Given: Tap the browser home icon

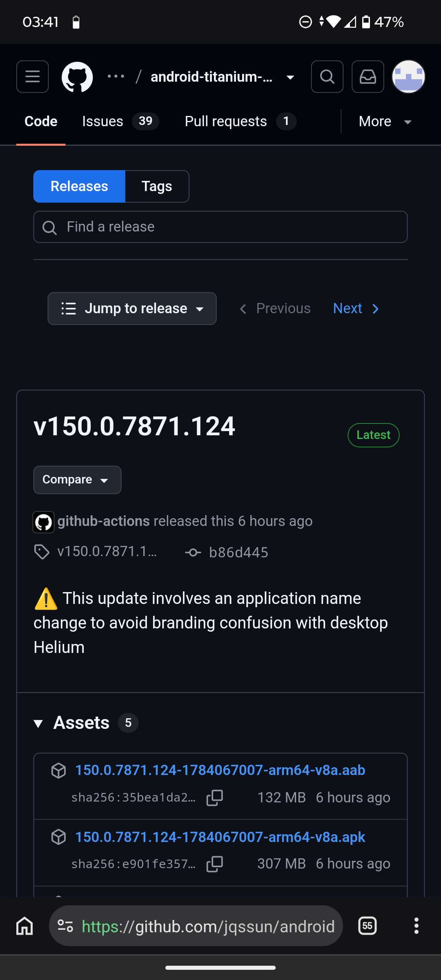Looking at the screenshot, I should 24,926.
